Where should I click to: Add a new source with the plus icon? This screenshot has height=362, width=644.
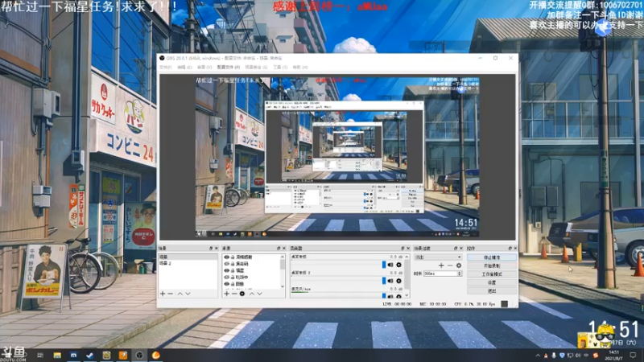[x=227, y=294]
